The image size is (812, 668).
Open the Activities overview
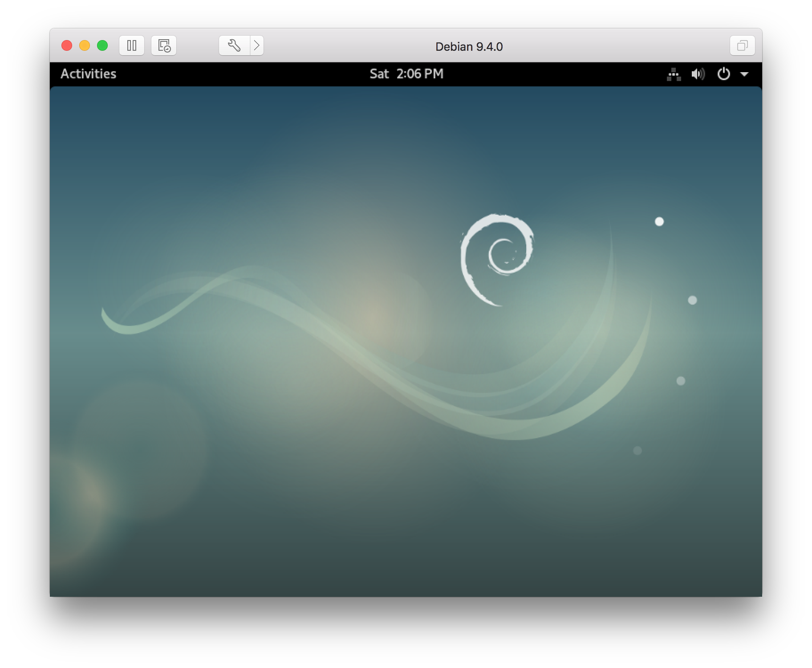coord(88,74)
